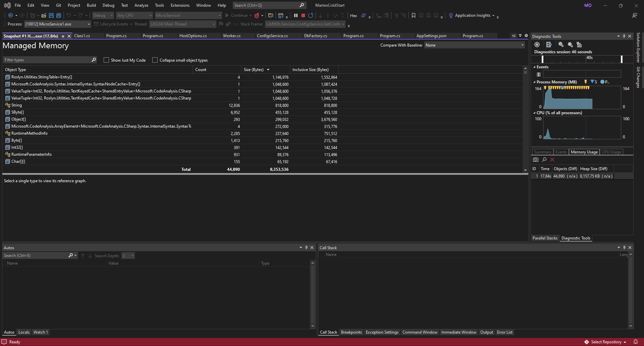Delete the snapshot with the red X icon
Viewport: 644px width, 346px height.
point(552,160)
